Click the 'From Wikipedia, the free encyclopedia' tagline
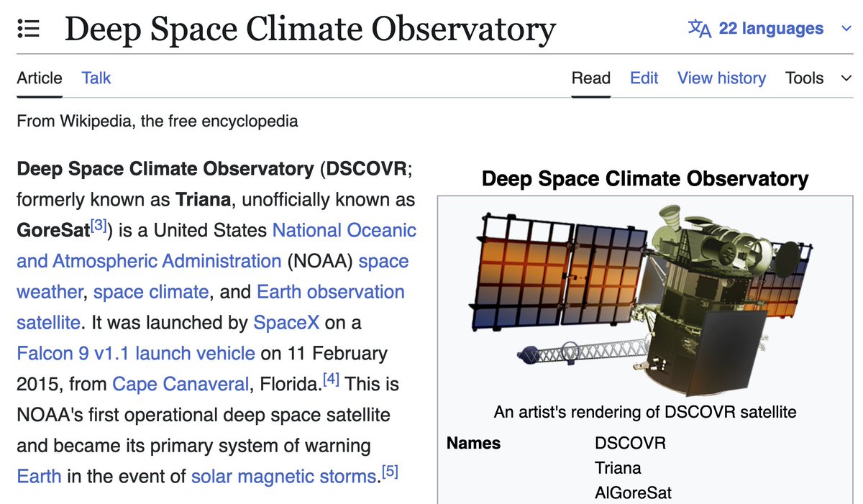Viewport: 863px width, 504px height. point(157,121)
